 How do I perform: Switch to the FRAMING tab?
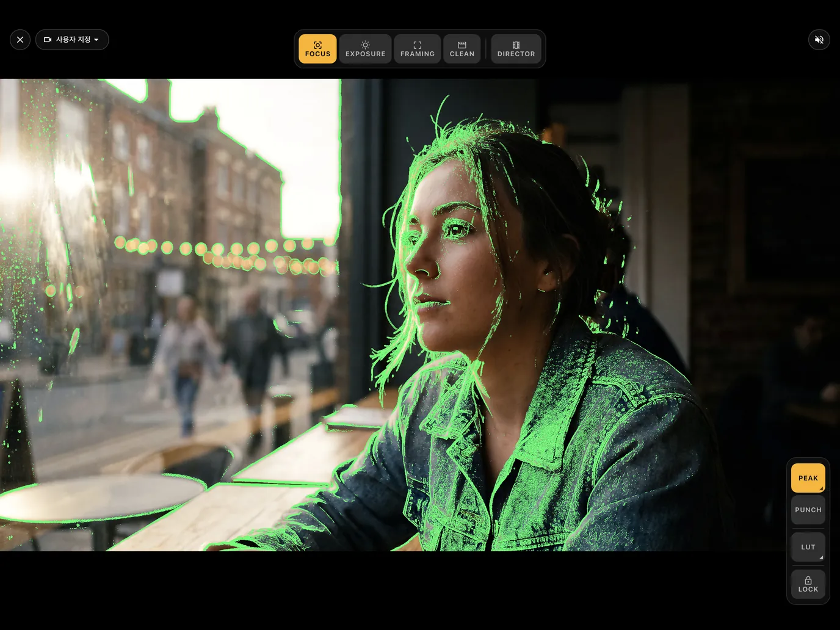418,49
